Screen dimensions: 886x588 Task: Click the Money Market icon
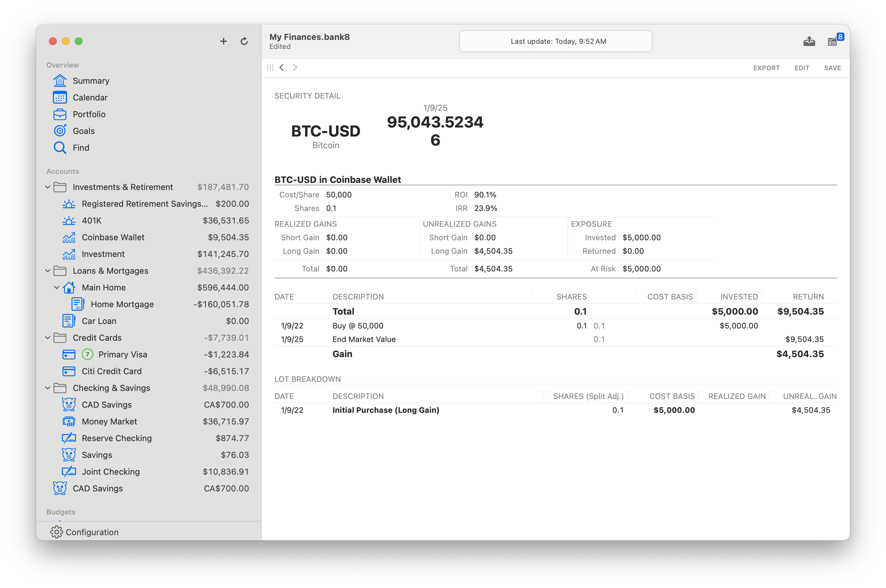69,422
